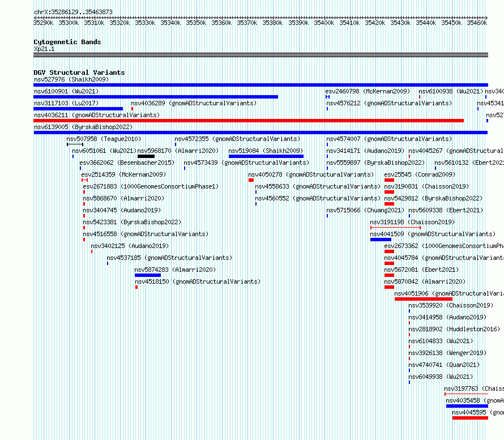
Task: Click esv2514359 (McKernan2009) label
Action: point(123,174)
